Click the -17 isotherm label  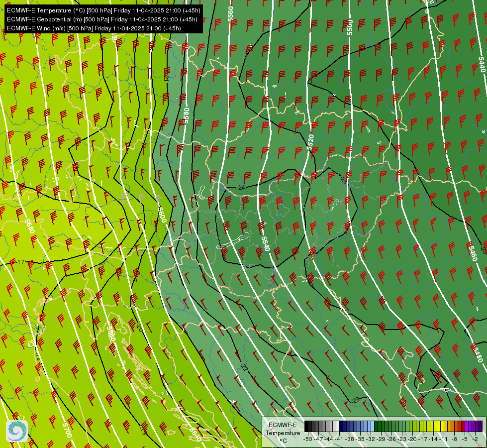point(20,262)
